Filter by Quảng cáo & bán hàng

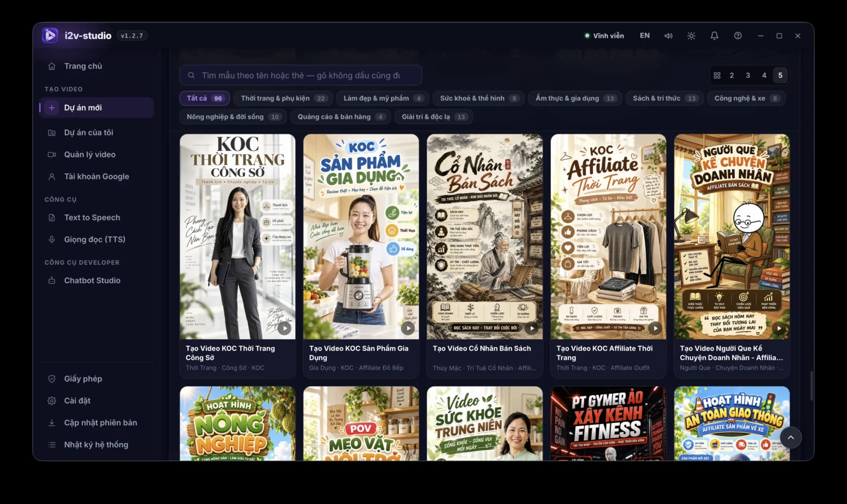(x=341, y=117)
